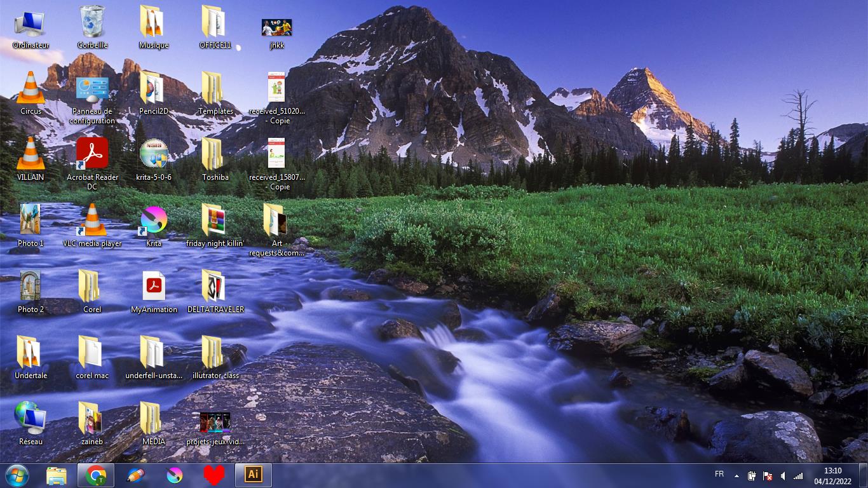Screen dimensions: 868x488
Task: Click the Action Center flag tray icon
Action: tap(768, 475)
